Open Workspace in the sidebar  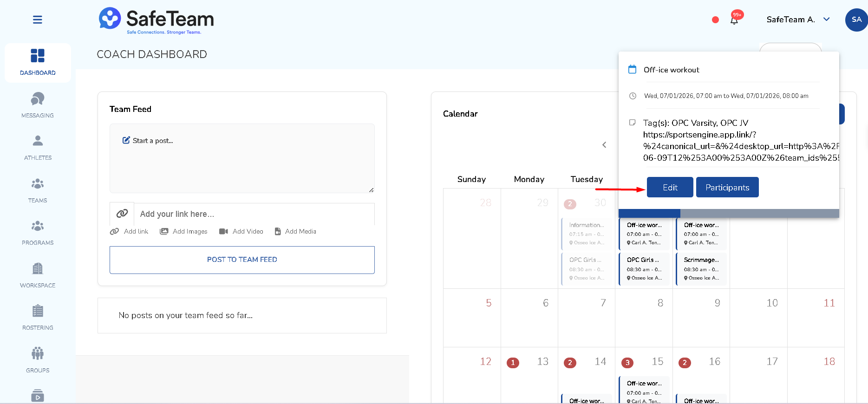pos(38,275)
